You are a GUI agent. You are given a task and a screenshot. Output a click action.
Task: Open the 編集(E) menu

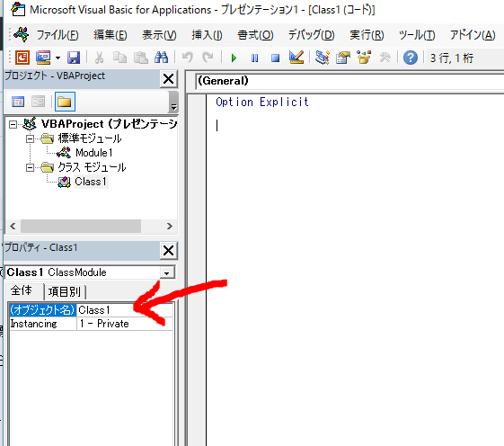[111, 35]
